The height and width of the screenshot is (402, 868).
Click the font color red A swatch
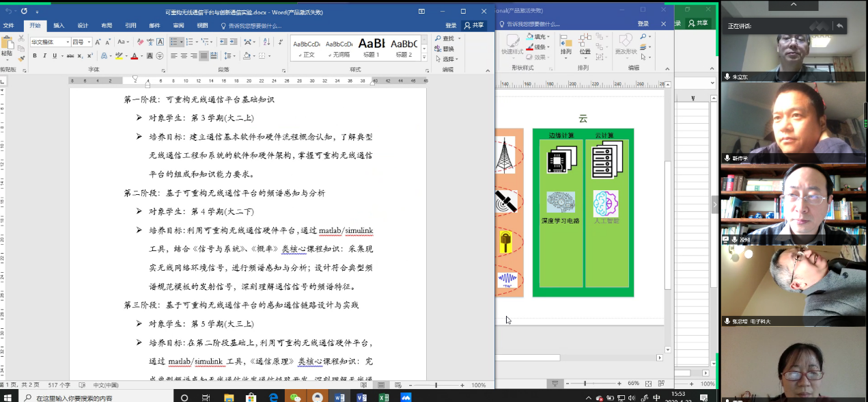click(x=135, y=56)
